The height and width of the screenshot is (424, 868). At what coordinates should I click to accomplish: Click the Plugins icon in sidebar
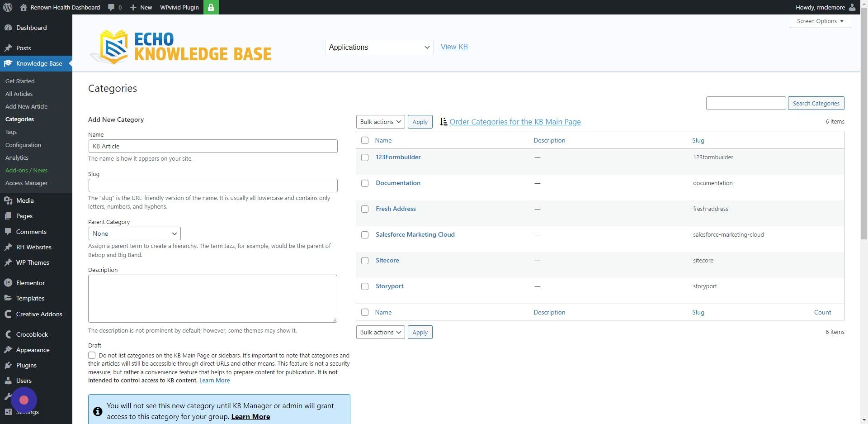[8, 365]
